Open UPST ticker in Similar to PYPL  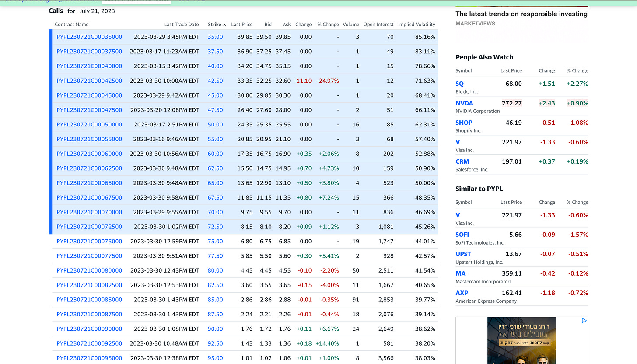pyautogui.click(x=463, y=254)
